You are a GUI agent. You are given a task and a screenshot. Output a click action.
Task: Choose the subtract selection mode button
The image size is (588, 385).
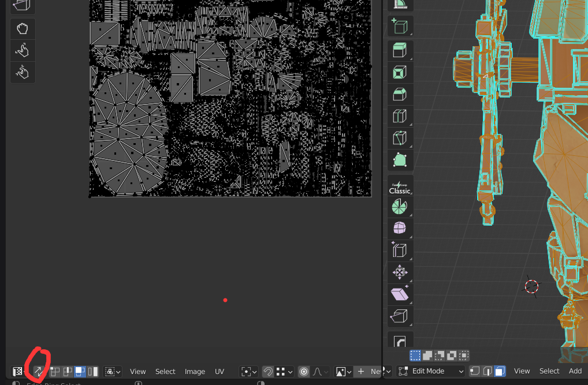click(440, 356)
